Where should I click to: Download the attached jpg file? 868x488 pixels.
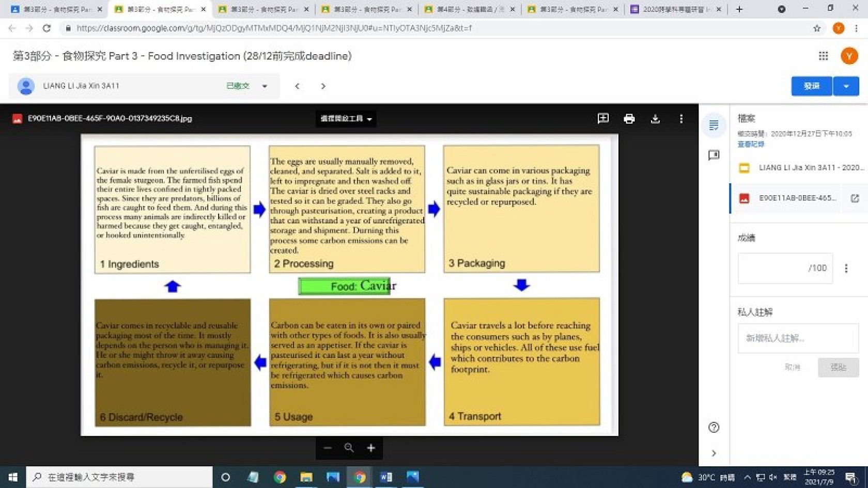655,119
